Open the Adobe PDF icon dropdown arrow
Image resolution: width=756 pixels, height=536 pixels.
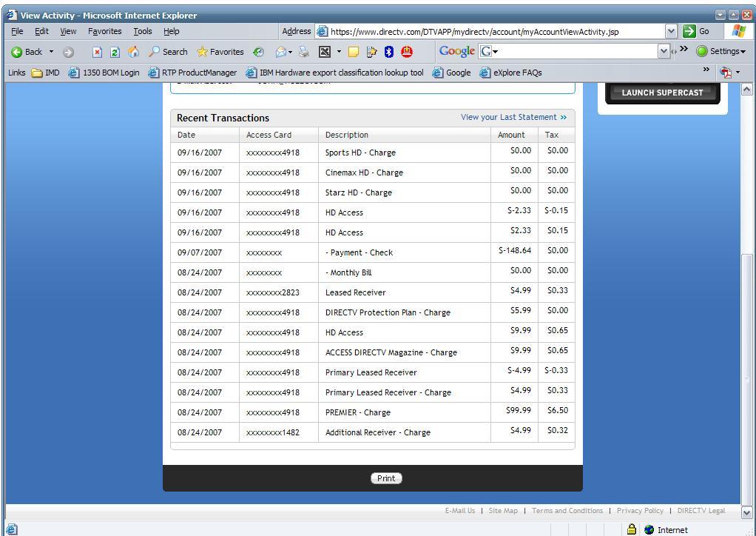click(738, 73)
